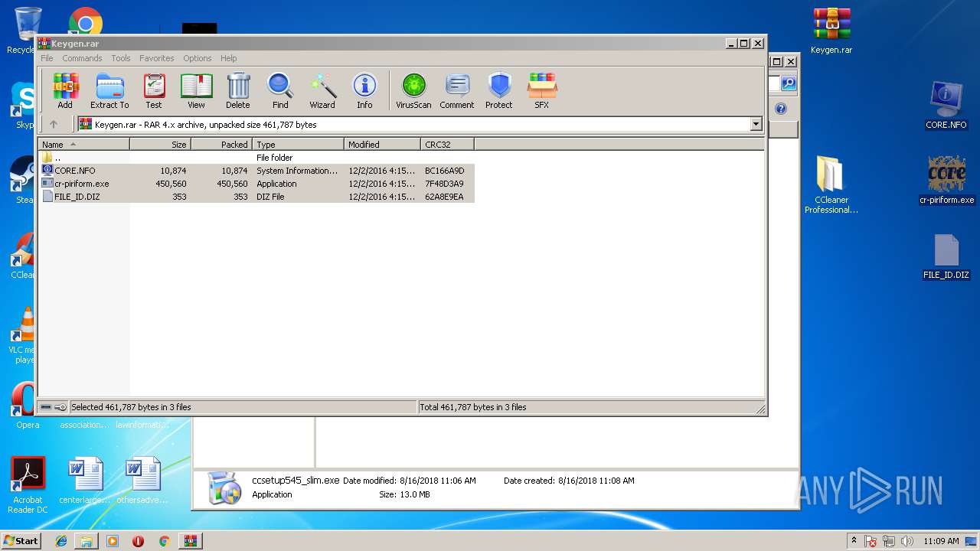The image size is (980, 551).
Task: Open cr-piriform.exe desktop icon
Action: [946, 180]
